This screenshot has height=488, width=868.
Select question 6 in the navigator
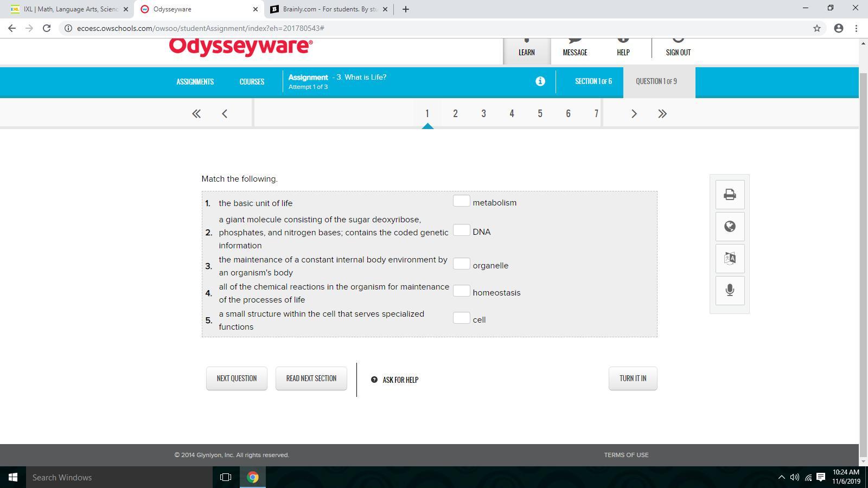pyautogui.click(x=568, y=113)
